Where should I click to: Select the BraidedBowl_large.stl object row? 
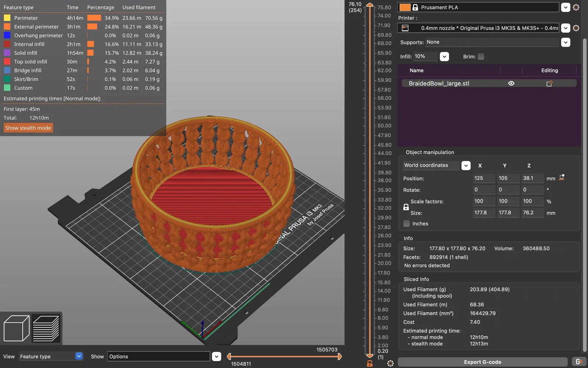tap(489, 84)
